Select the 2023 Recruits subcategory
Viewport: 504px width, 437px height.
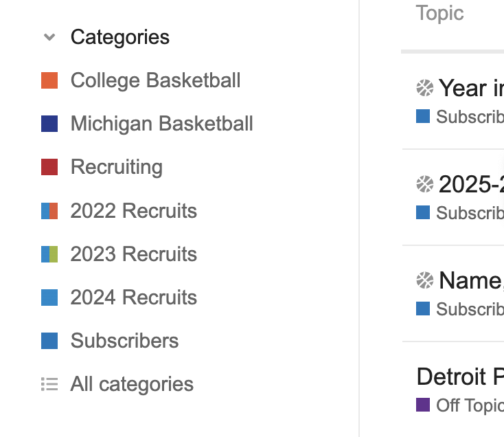(133, 254)
